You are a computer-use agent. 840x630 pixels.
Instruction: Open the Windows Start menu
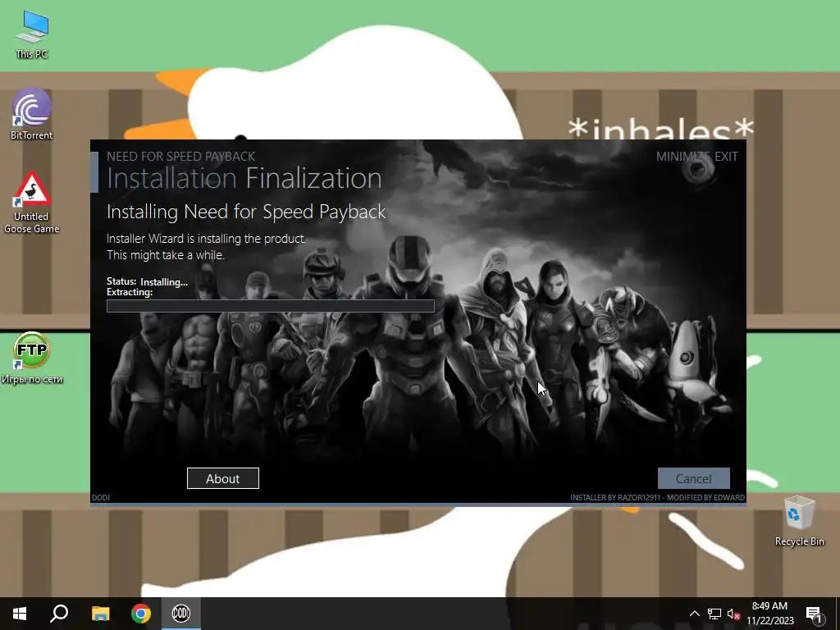(20, 614)
